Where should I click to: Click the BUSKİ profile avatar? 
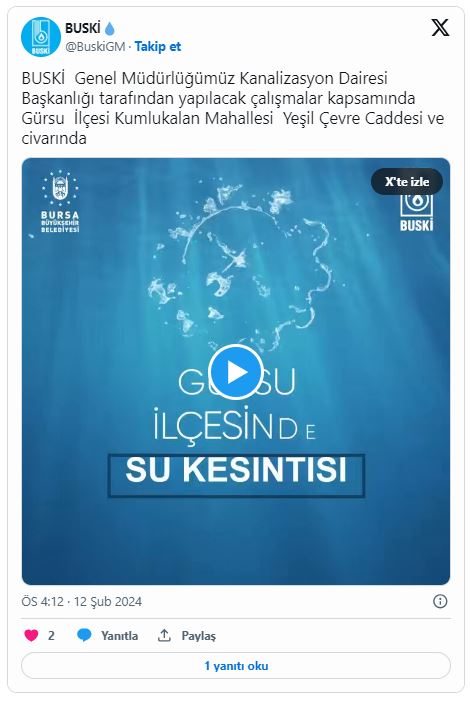coord(41,38)
